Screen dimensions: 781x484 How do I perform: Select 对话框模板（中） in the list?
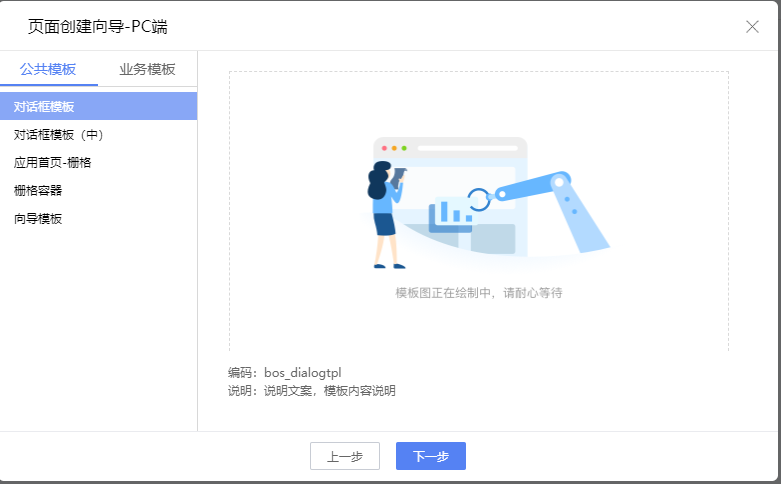point(99,134)
